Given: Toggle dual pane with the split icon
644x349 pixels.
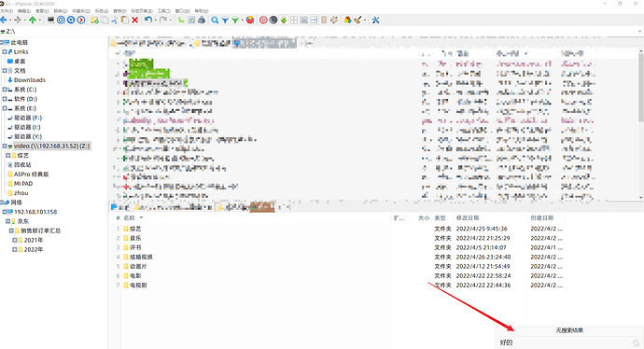Looking at the screenshot, I should (x=314, y=21).
